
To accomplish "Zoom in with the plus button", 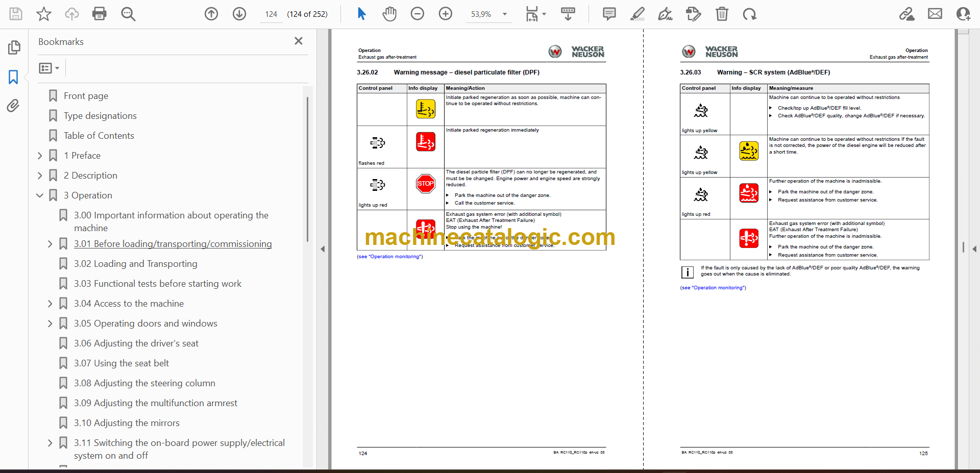I will tap(446, 14).
